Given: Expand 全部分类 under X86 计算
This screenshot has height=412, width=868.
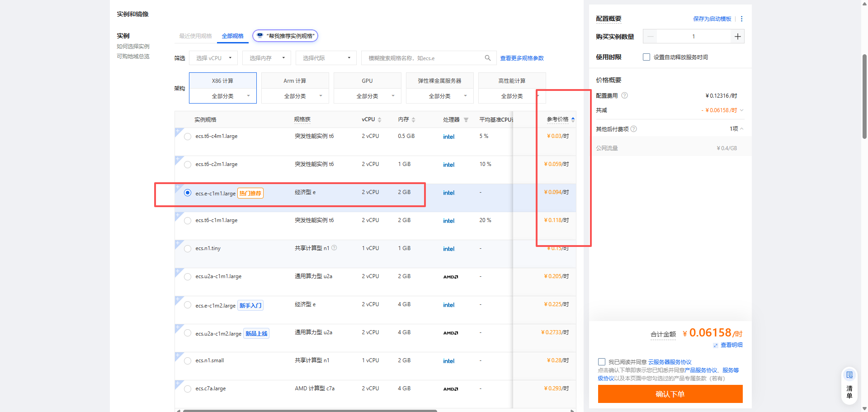Looking at the screenshot, I should [x=223, y=96].
